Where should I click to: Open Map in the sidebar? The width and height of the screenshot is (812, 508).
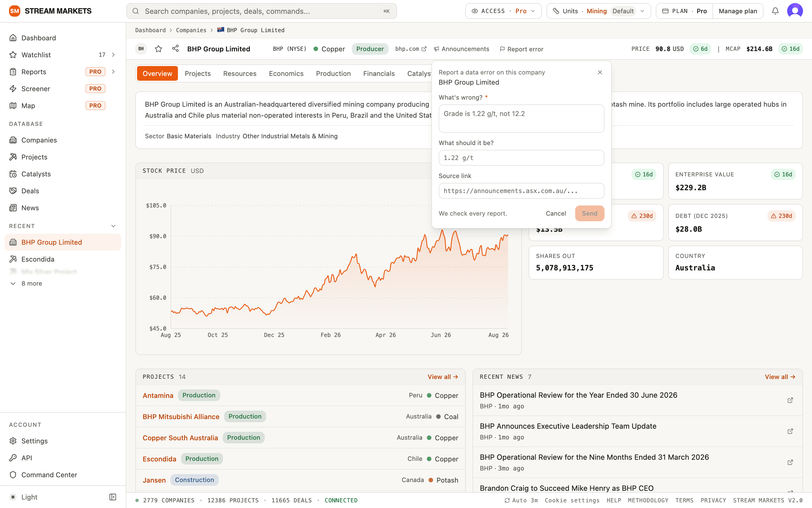[x=63, y=106]
